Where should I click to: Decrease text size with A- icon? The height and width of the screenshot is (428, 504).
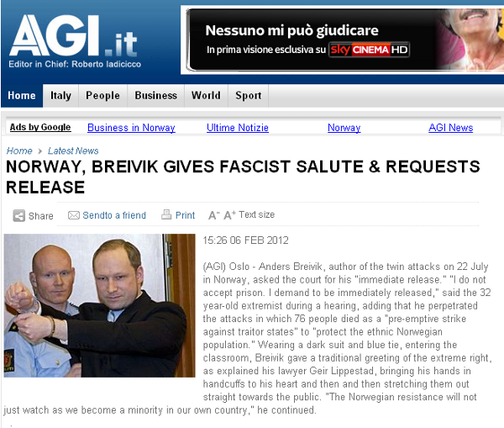click(213, 215)
